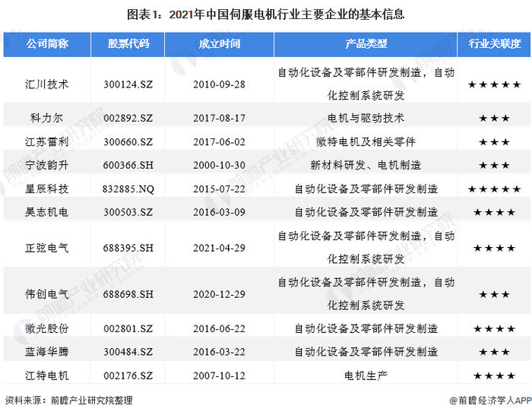Click date 2016-06-22
The height and width of the screenshot is (415, 532).
click(219, 328)
